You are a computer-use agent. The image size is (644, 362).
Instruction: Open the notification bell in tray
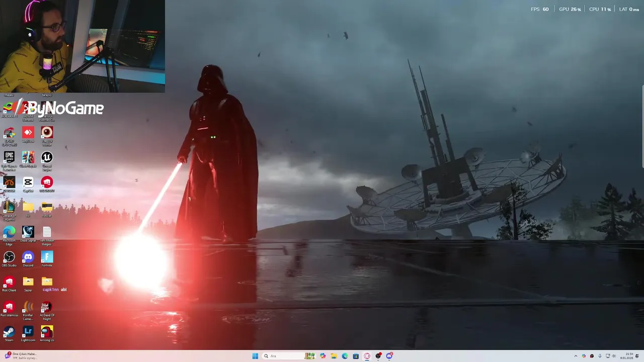(637, 356)
